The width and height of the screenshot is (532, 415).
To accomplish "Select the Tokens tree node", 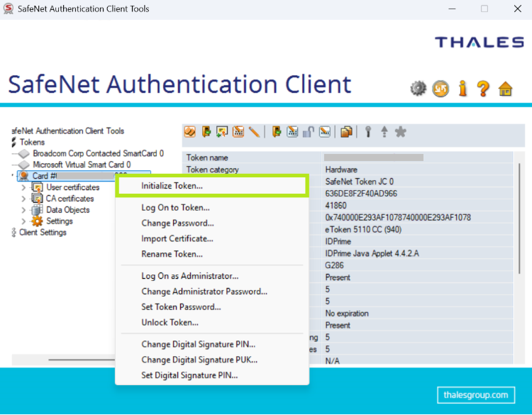I will [x=32, y=142].
